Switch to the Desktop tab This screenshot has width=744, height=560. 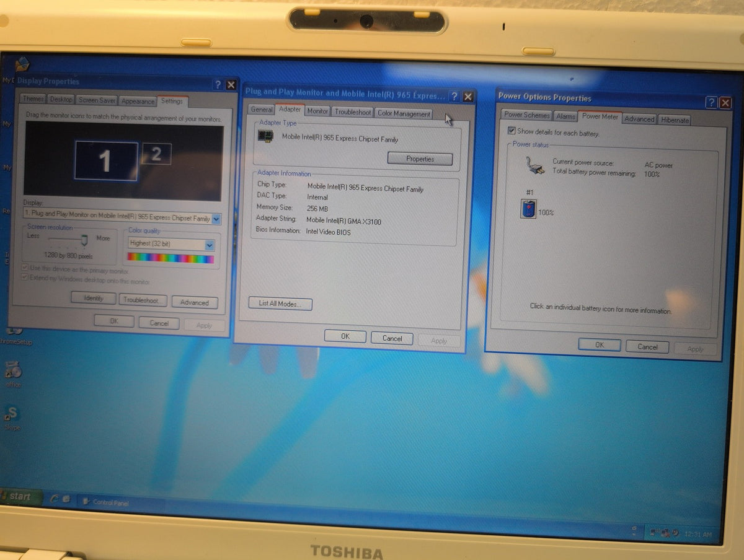pyautogui.click(x=61, y=99)
